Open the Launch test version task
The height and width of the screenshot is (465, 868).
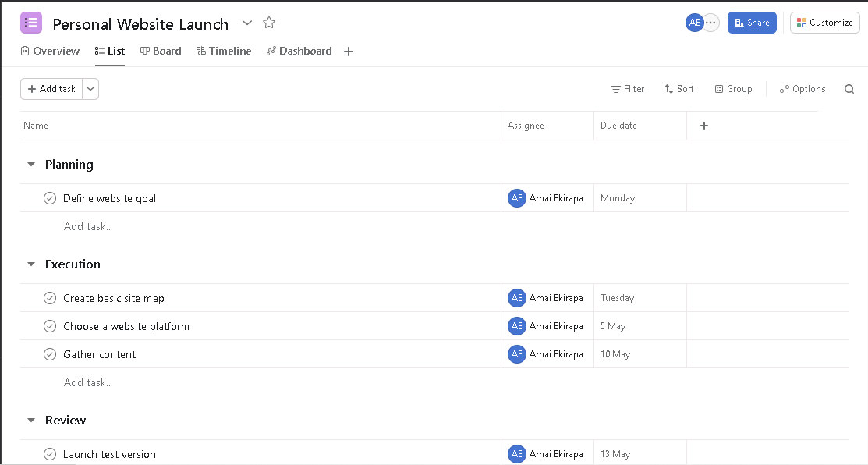coord(110,454)
